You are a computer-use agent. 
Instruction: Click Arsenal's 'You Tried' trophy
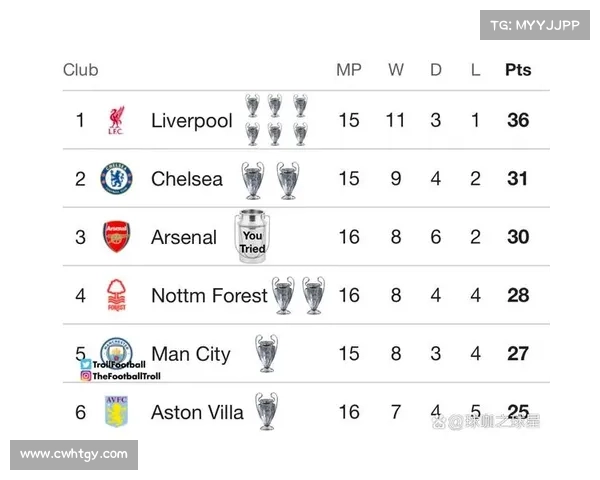(x=252, y=237)
